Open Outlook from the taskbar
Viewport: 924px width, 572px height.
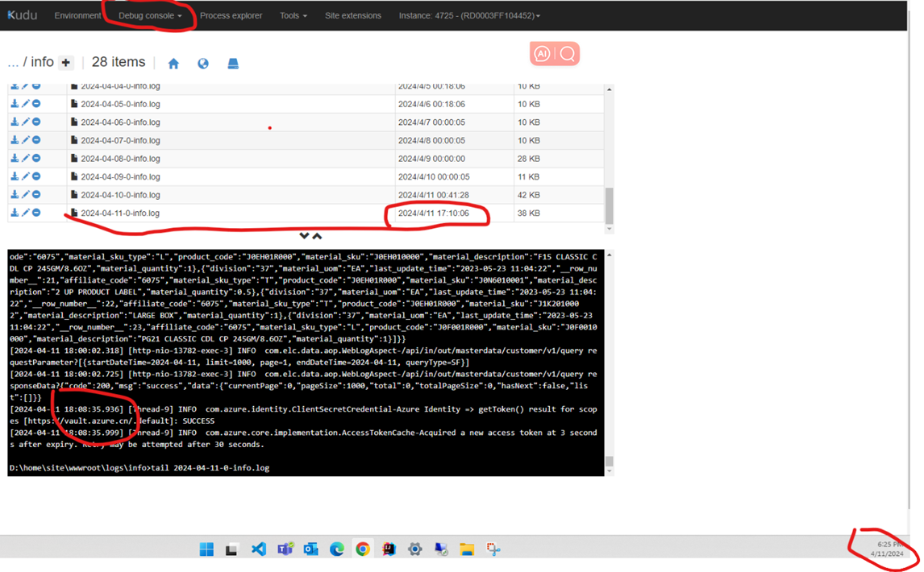coord(310,549)
